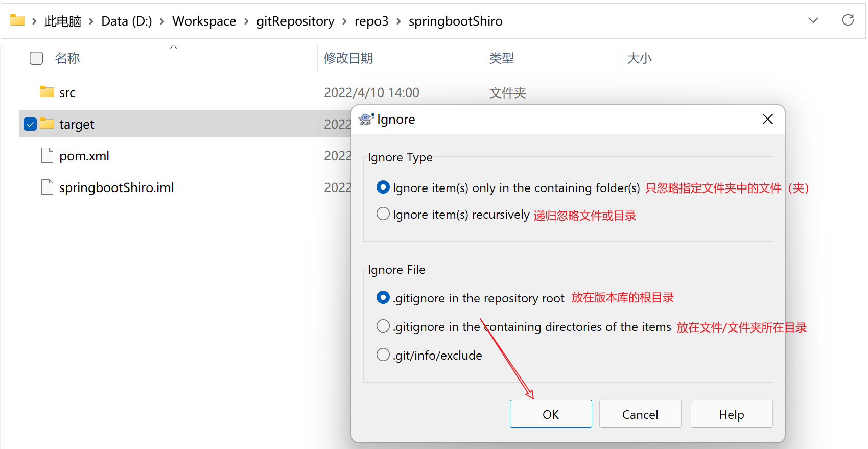Click the springbootShiro.iml file icon

coord(47,187)
